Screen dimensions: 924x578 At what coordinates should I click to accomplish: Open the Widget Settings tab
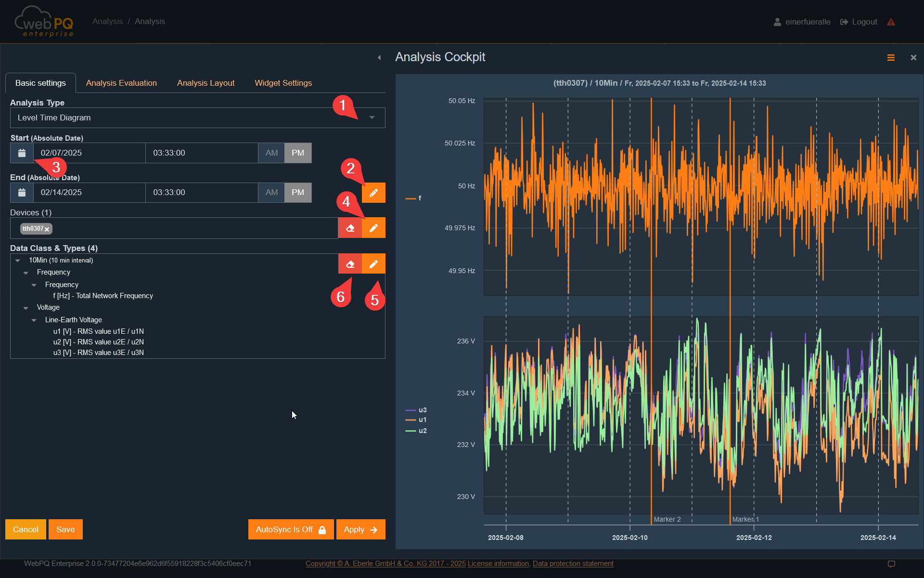[x=283, y=83]
